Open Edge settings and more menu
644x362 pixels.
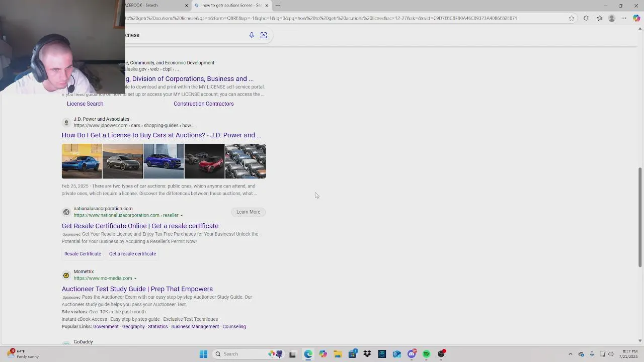pos(624,18)
